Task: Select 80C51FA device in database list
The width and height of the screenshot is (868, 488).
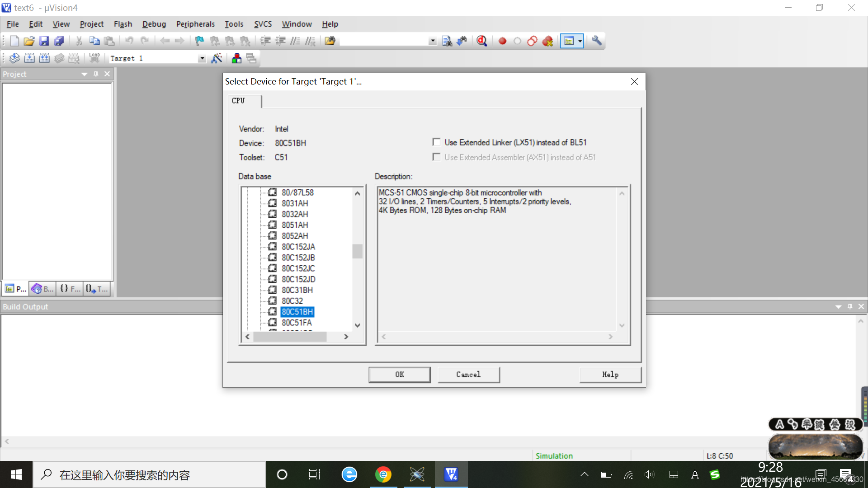Action: pyautogui.click(x=297, y=323)
